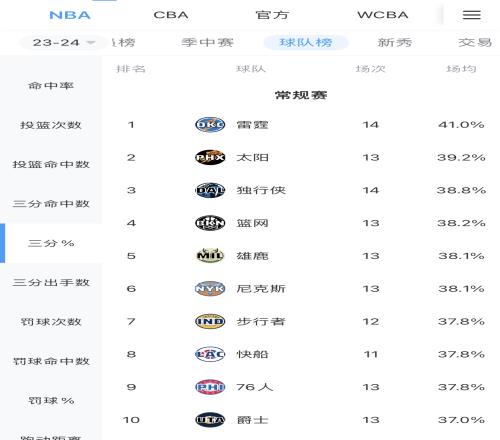Tap the Clippers LAC team logo
This screenshot has height=440, width=500.
click(x=210, y=354)
